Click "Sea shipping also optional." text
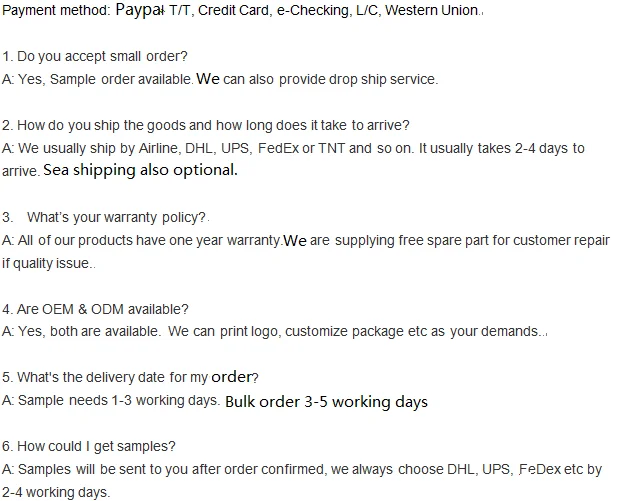This screenshot has height=501, width=634. click(141, 170)
